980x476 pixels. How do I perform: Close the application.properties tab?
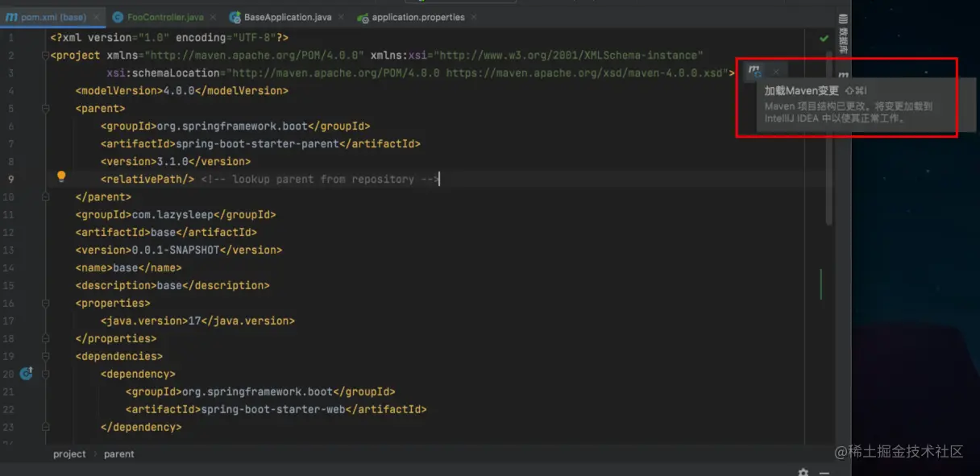pos(472,17)
